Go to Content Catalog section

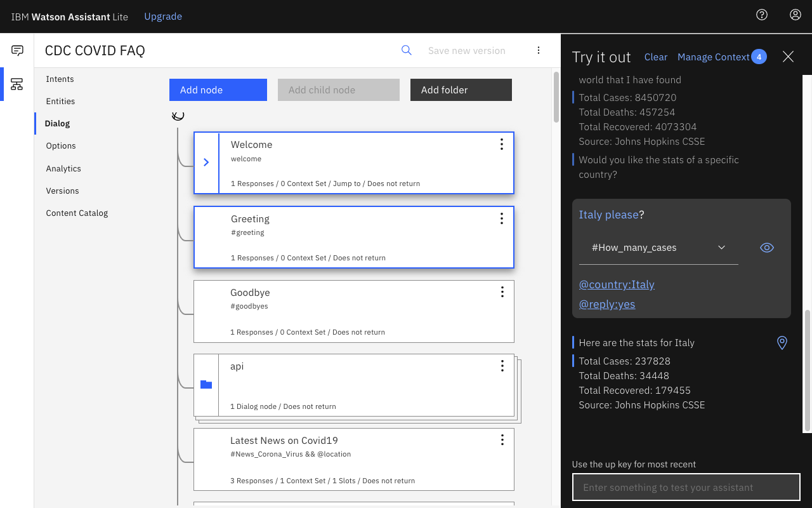[77, 213]
